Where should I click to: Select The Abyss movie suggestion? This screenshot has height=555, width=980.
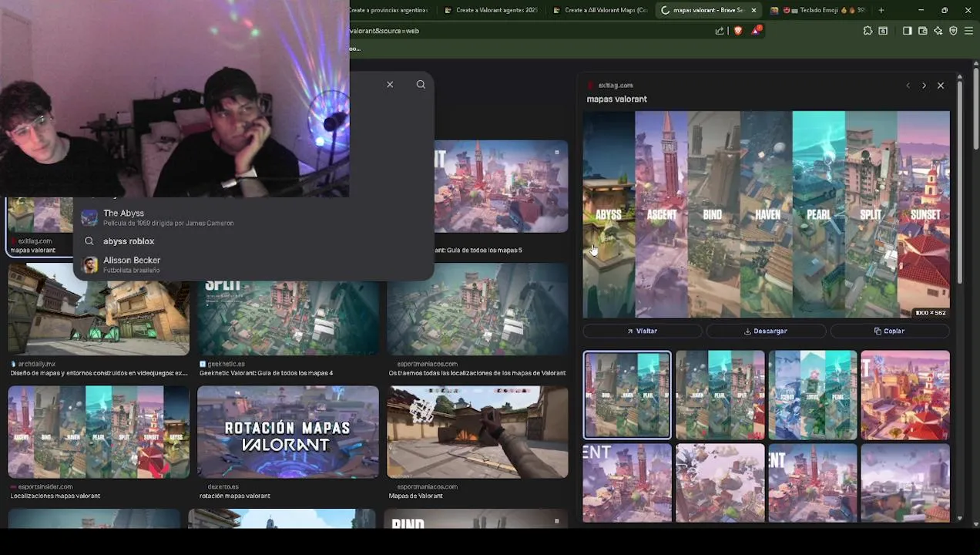253,217
